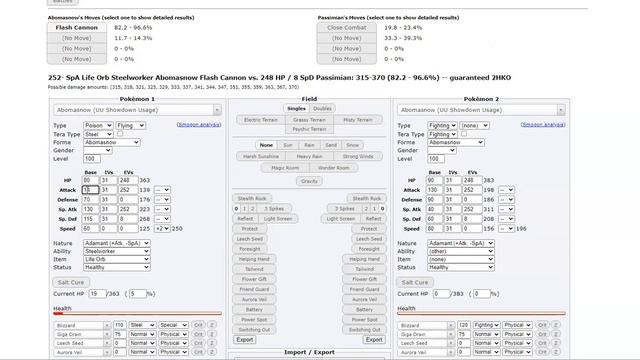Toggle Aurora Veil field button on left side
Image resolution: width=640 pixels, height=360 pixels.
tap(254, 299)
